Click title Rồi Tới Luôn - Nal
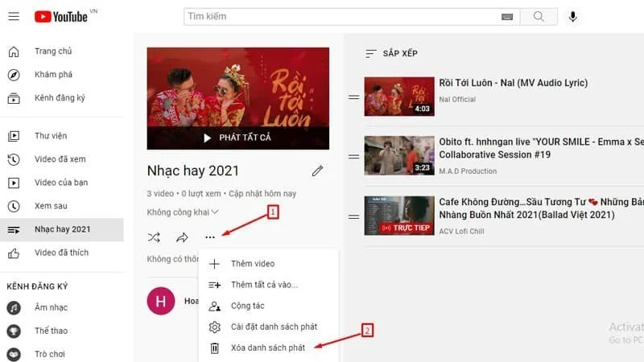 [x=514, y=83]
